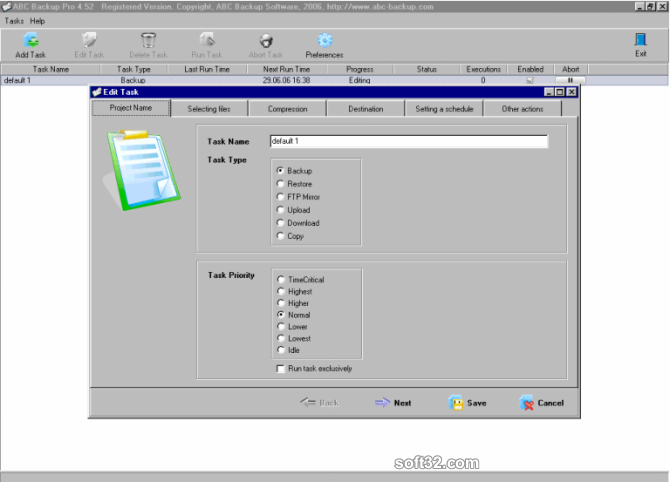
Task: Click the Last Run Time column header
Action: click(x=207, y=69)
